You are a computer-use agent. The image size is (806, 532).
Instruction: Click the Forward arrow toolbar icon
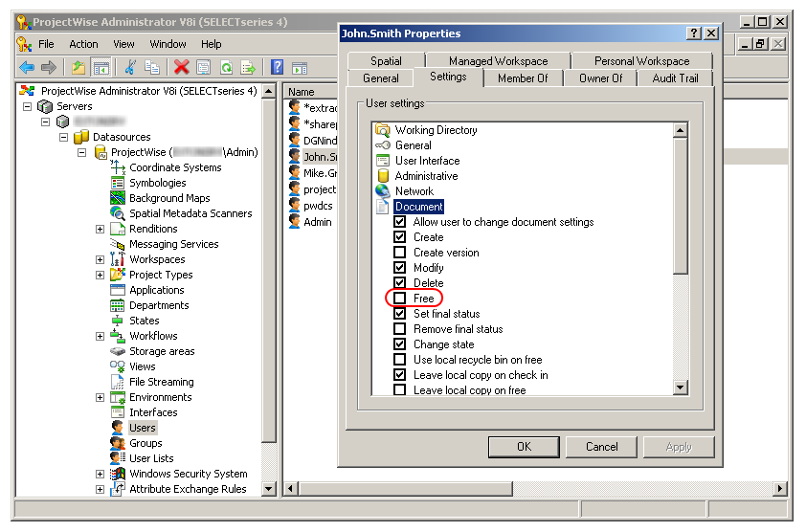point(48,67)
